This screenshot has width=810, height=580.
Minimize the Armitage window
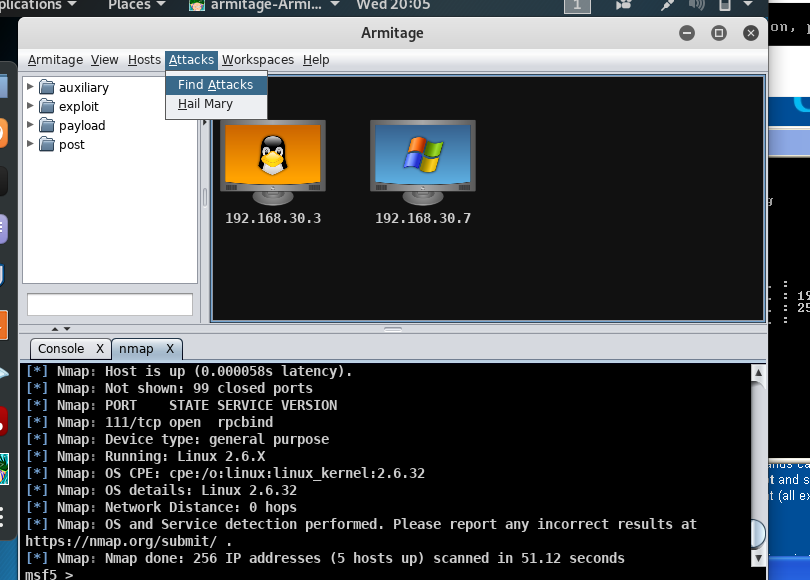point(687,33)
